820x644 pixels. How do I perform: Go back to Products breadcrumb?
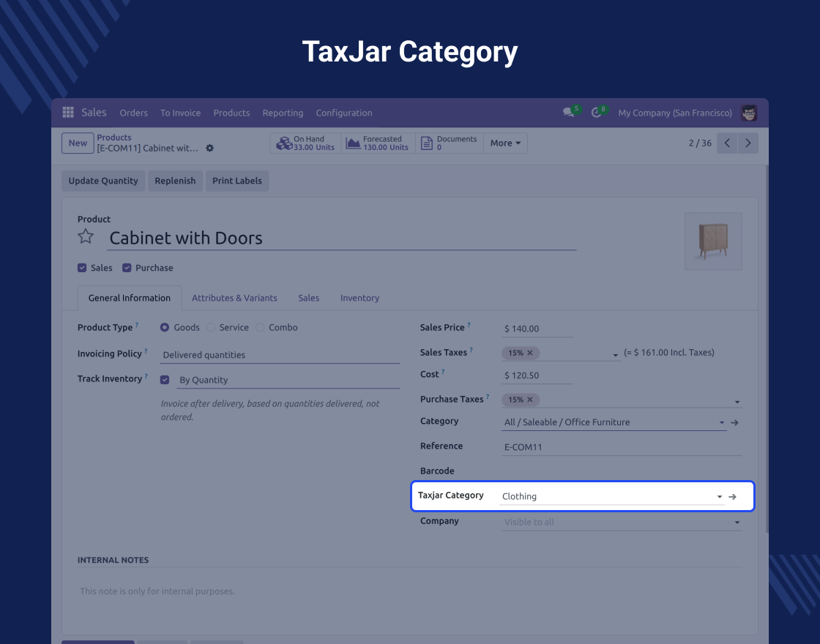(x=114, y=138)
